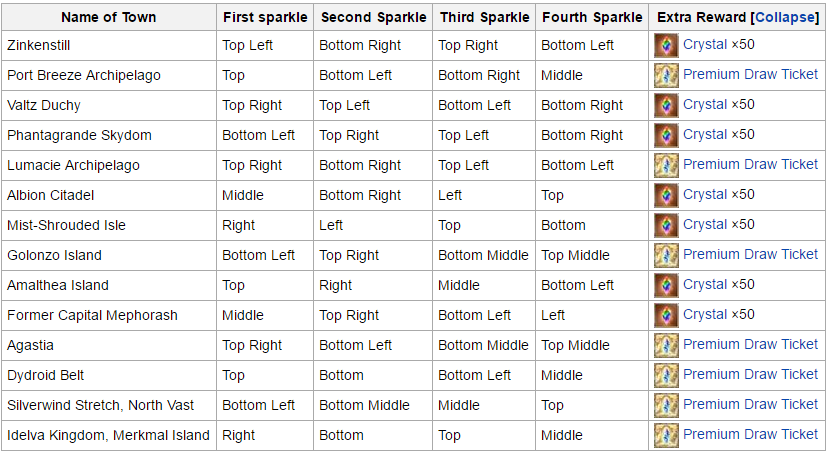Image resolution: width=827 pixels, height=451 pixels.
Task: Click the Crystal icon for Former Capital Mephorash
Action: pyautogui.click(x=666, y=315)
